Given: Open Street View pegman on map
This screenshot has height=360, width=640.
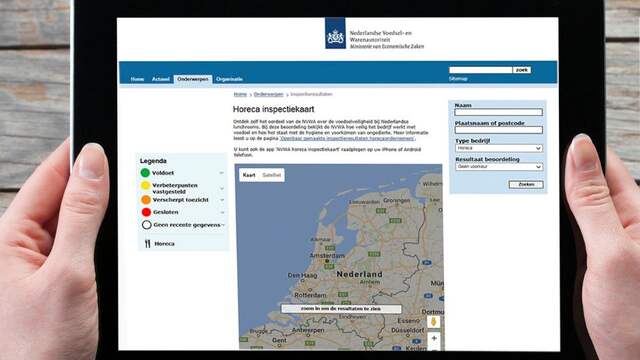Looking at the screenshot, I should [433, 322].
